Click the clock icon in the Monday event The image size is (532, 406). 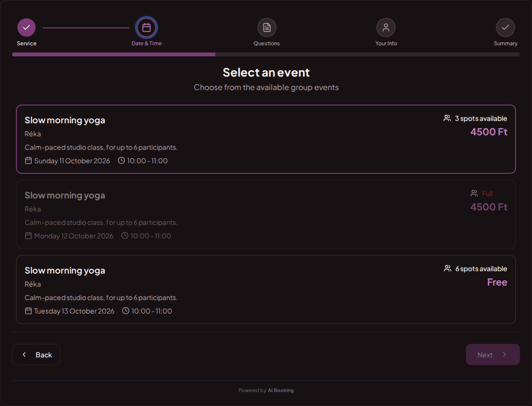coord(125,236)
